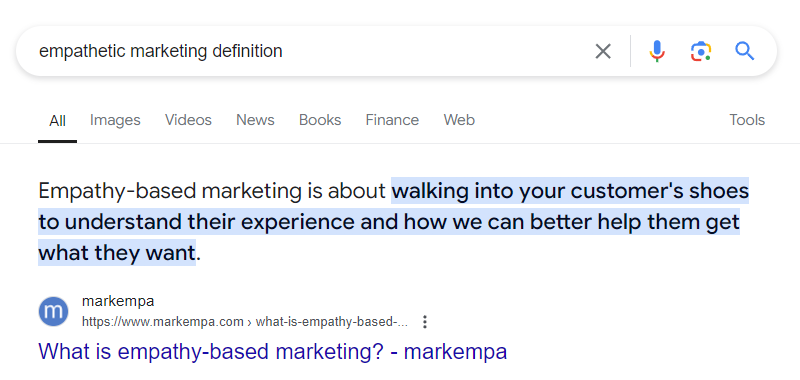Screen dimensions: 800x380
Task: Click the highlighted snippet text about customer's shoes
Action: (393, 222)
